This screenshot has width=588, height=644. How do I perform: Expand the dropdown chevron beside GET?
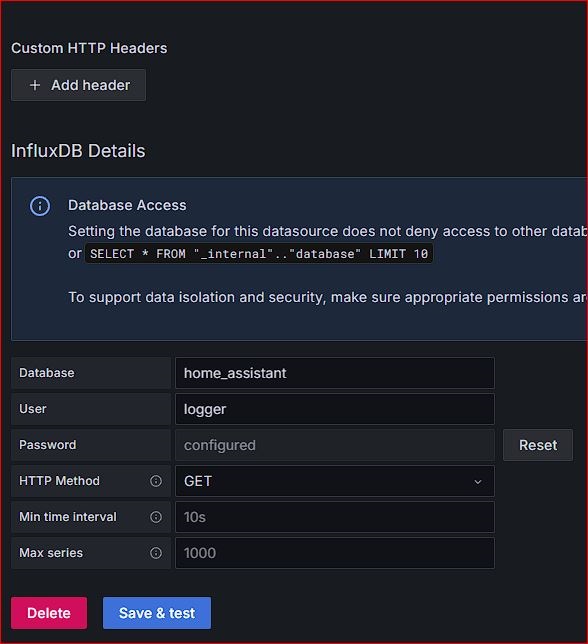pyautogui.click(x=478, y=482)
